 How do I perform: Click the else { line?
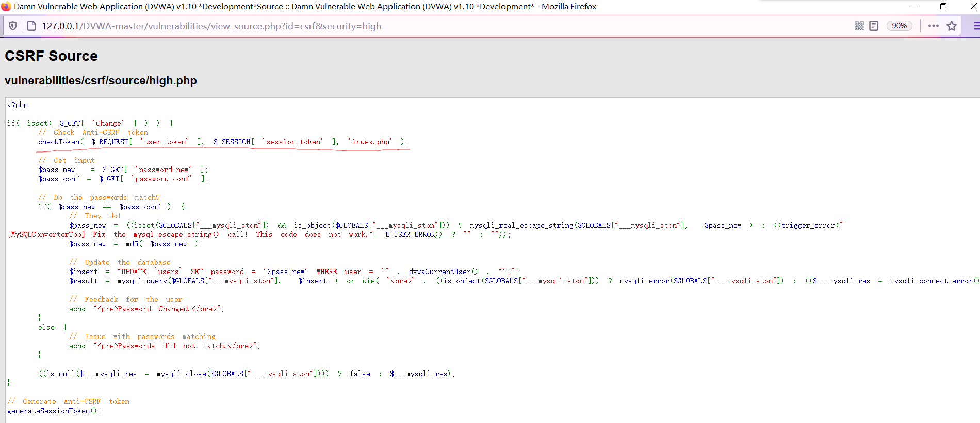click(x=53, y=327)
